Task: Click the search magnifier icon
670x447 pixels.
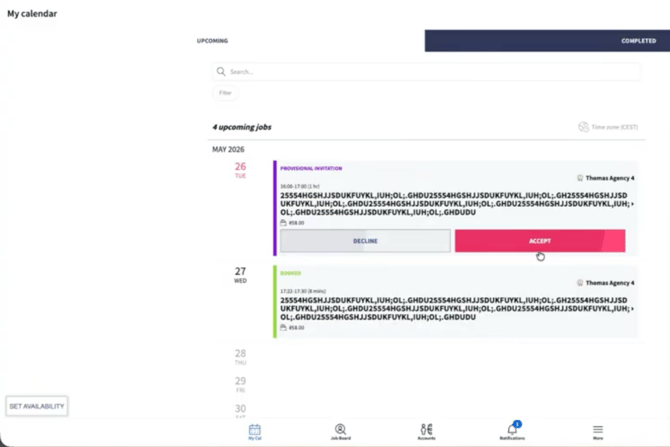Action: (x=221, y=71)
